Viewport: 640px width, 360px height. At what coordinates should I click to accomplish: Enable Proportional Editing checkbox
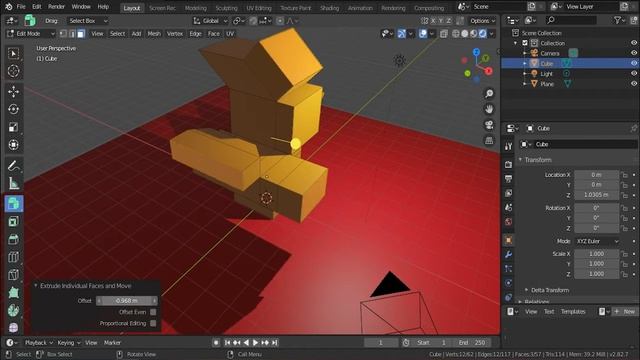point(153,323)
